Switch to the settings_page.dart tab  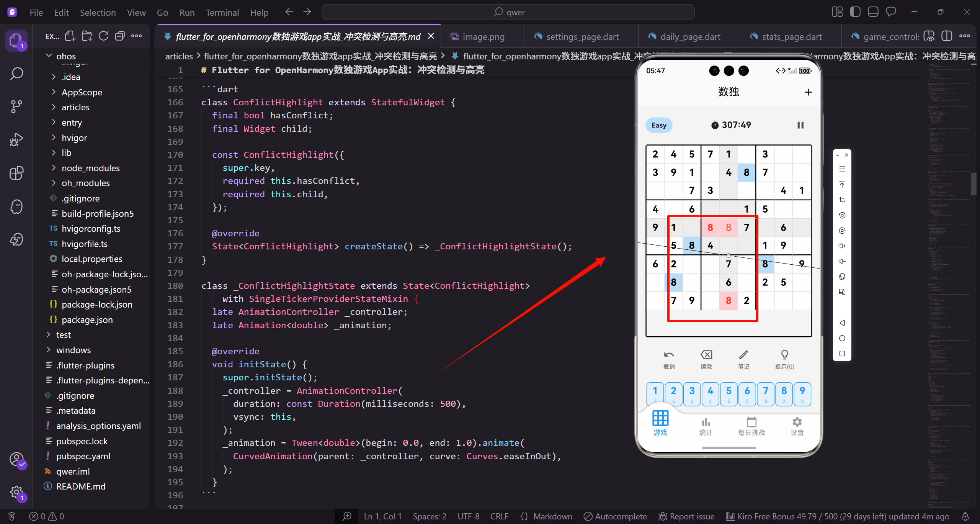click(x=582, y=37)
